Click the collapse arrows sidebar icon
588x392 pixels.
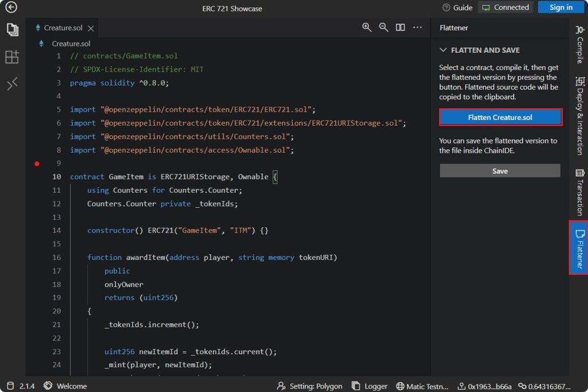pyautogui.click(x=12, y=84)
